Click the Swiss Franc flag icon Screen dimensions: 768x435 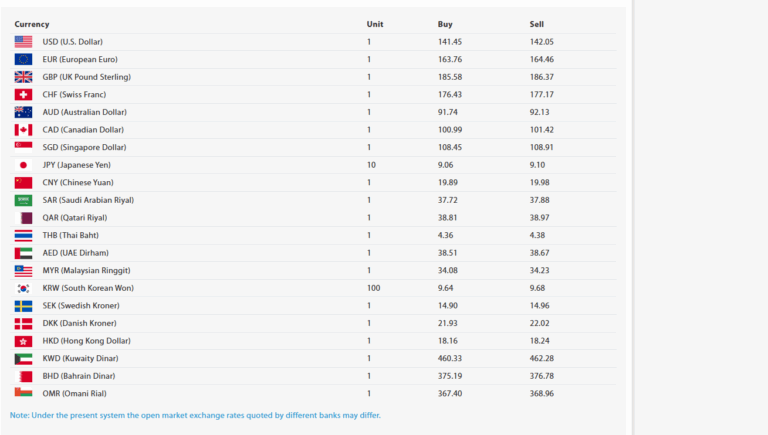[x=23, y=95]
